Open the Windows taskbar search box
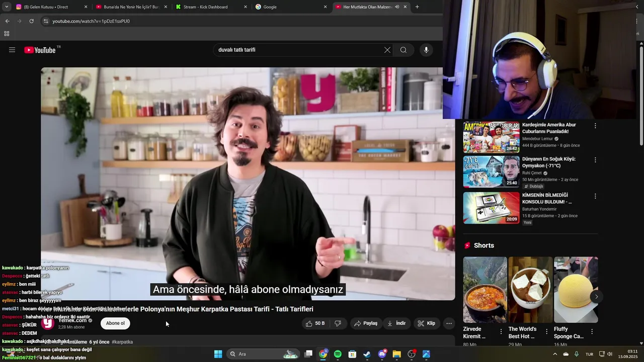 (x=264, y=354)
